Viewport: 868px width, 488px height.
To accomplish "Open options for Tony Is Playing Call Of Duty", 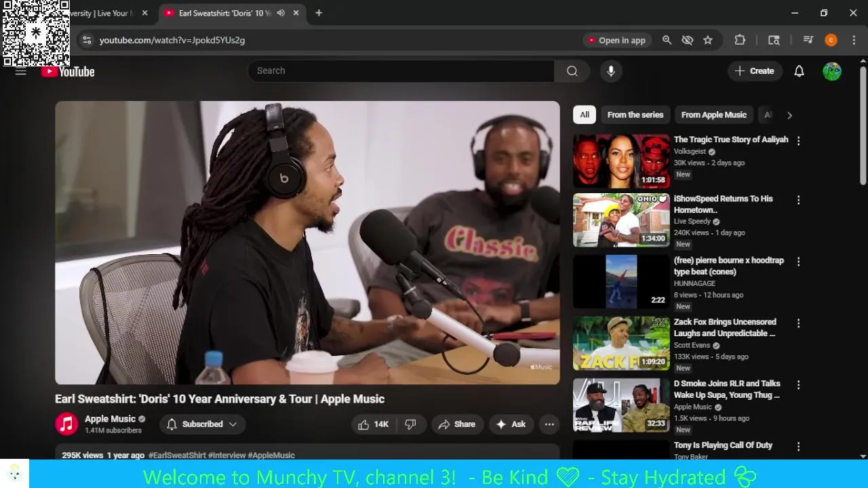I will click(x=798, y=447).
